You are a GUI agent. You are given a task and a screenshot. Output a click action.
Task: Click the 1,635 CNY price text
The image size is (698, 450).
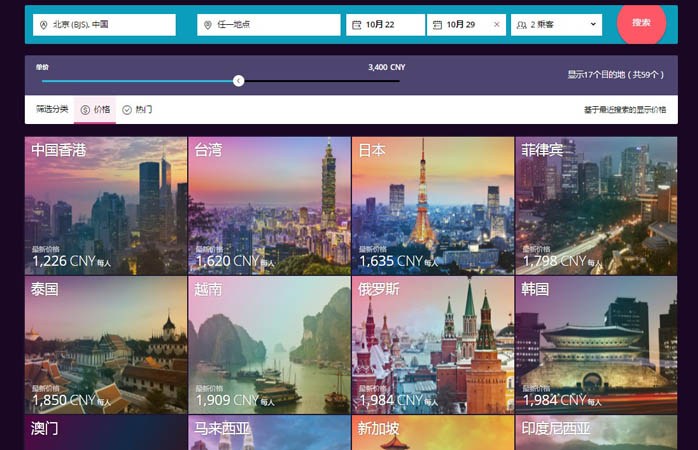(391, 261)
